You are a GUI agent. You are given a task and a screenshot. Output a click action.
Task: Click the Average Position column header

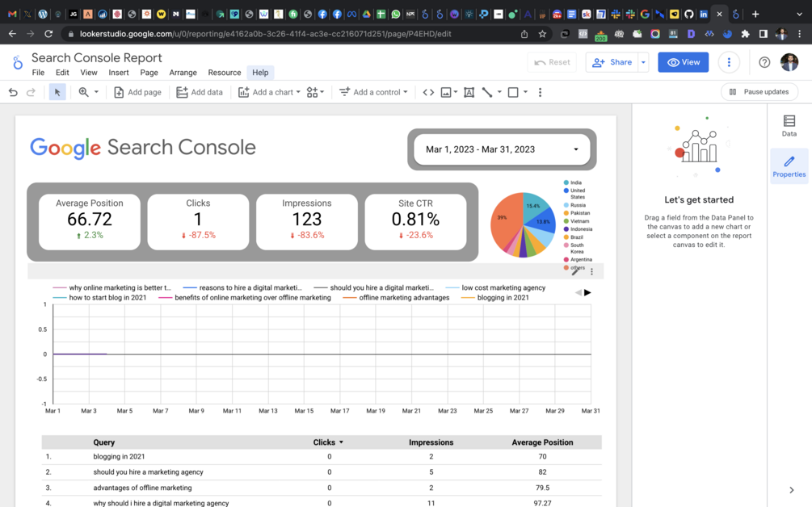[542, 442]
